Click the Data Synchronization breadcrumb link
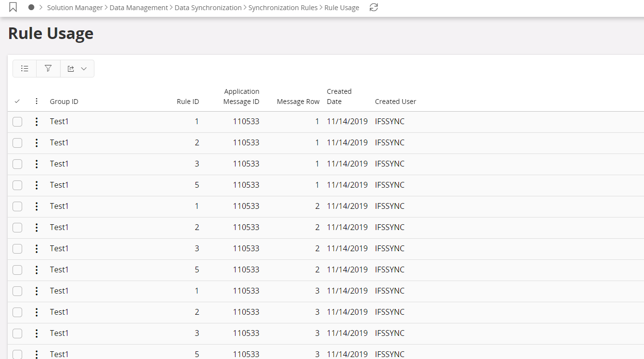This screenshot has height=359, width=644. click(x=208, y=8)
